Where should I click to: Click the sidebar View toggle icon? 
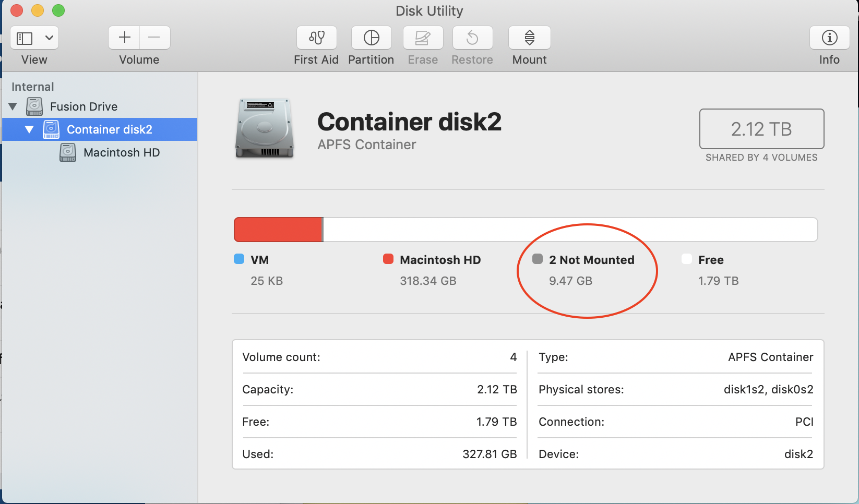coord(25,38)
